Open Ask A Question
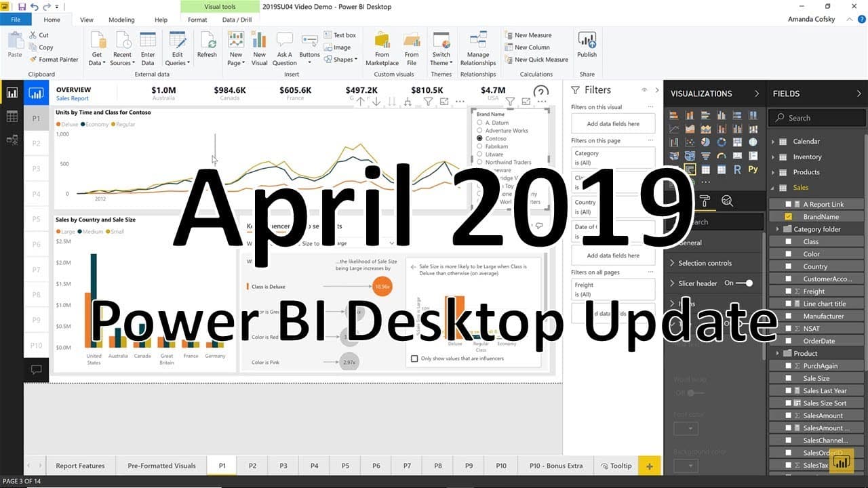 tap(285, 49)
